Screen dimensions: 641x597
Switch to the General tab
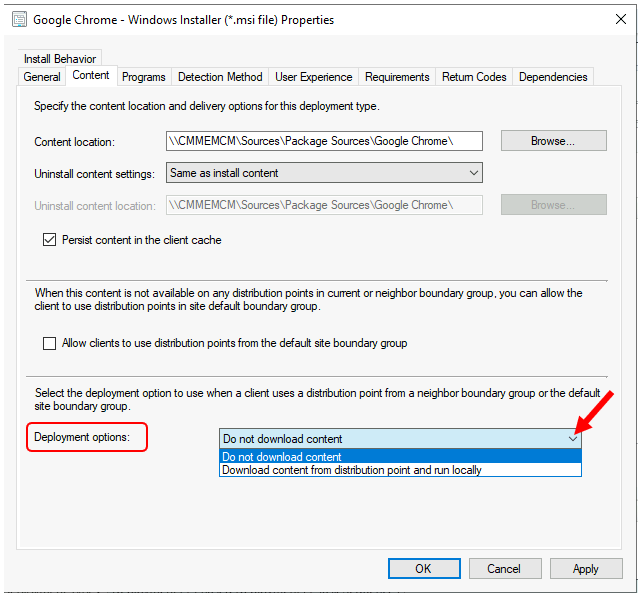tap(42, 77)
